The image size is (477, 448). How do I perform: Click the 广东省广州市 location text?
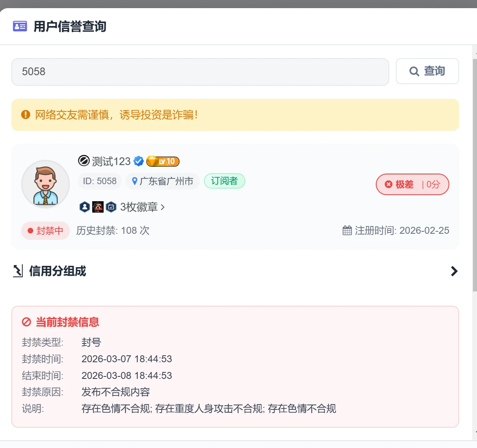click(x=167, y=181)
